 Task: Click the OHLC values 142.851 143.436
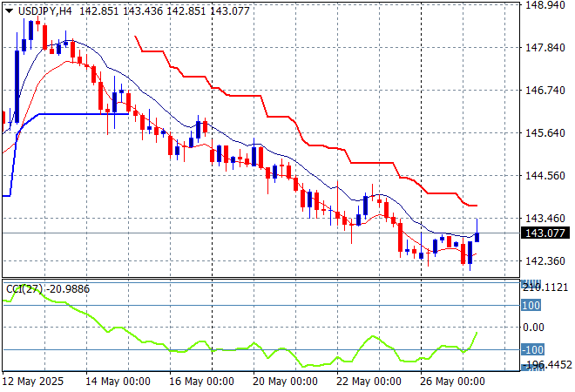coord(121,11)
